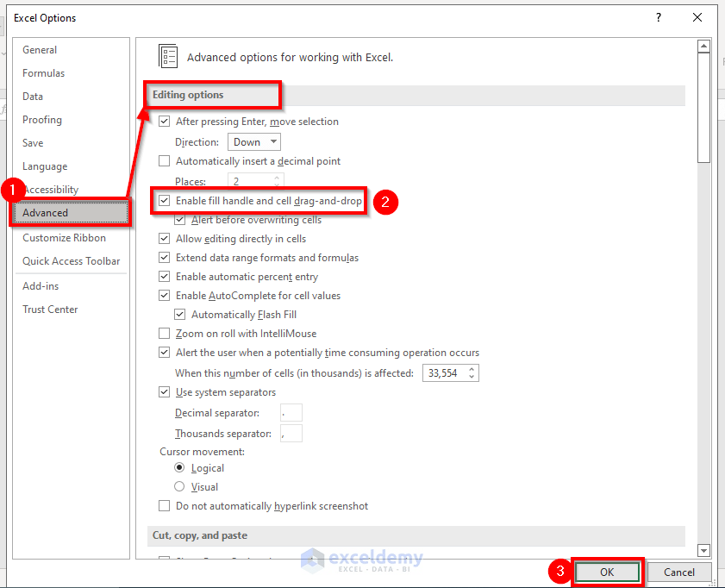The height and width of the screenshot is (588, 725).
Task: Switch to the General options category
Action: pos(40,50)
